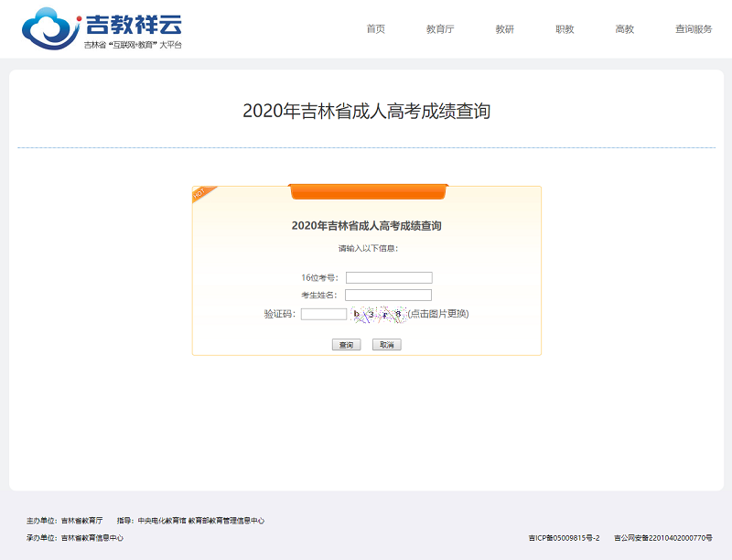The width and height of the screenshot is (732, 560).
Task: Focus the 16位考号 input field
Action: [389, 277]
